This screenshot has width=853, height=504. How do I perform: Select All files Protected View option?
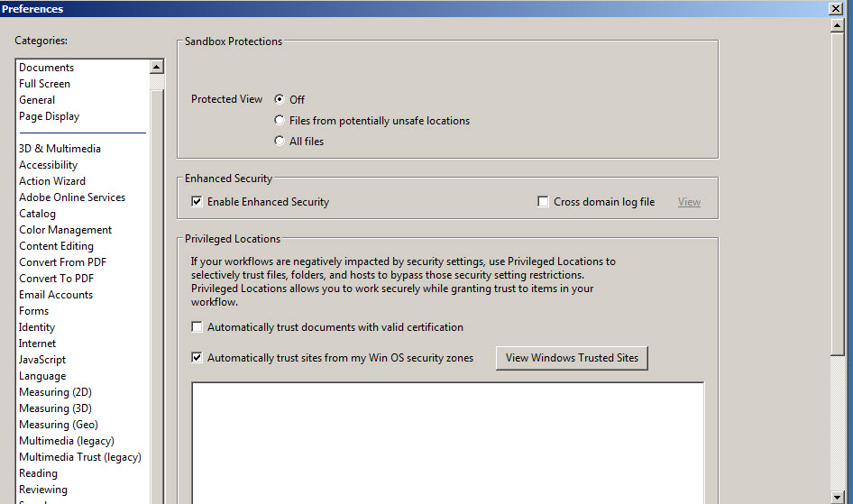tap(280, 141)
